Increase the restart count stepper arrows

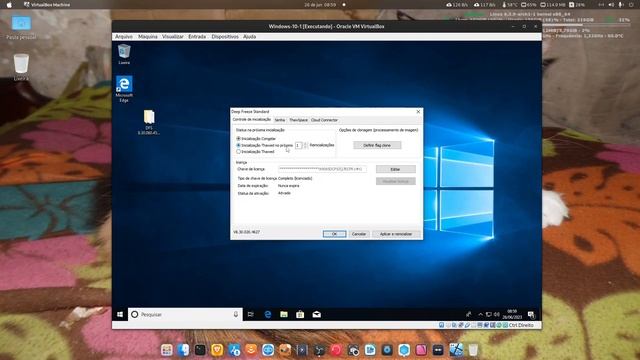305,144
